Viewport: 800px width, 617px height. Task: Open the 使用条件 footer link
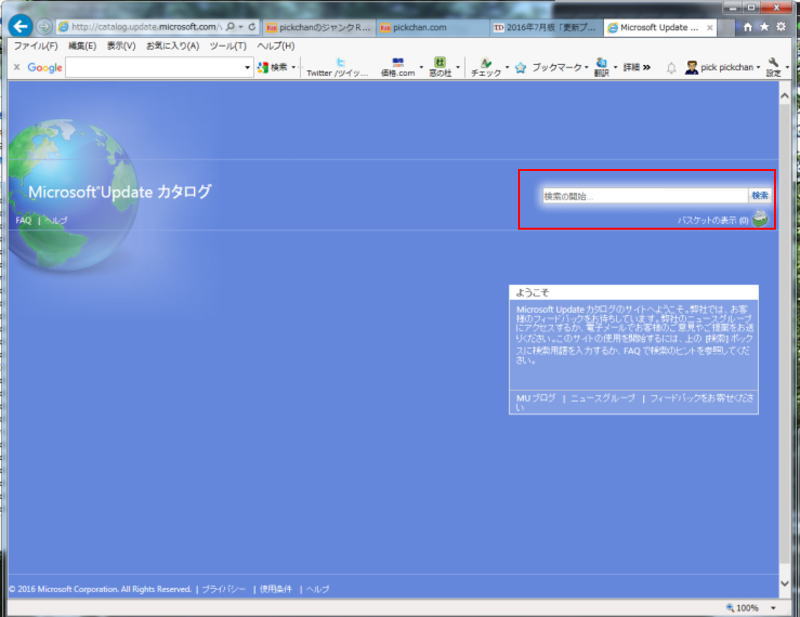click(x=276, y=589)
